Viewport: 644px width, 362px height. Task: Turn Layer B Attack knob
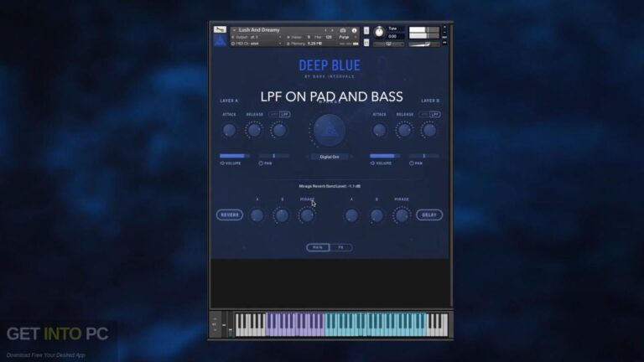(x=379, y=130)
